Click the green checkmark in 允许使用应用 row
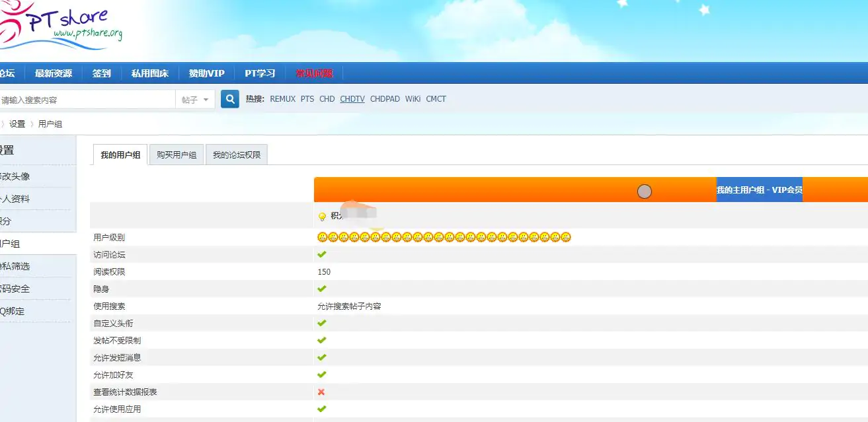Viewport: 868px width, 422px height. pyautogui.click(x=322, y=409)
